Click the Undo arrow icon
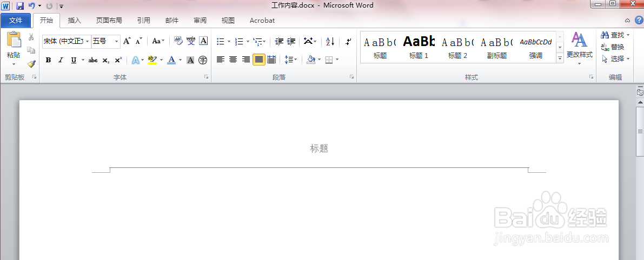 [x=31, y=6]
